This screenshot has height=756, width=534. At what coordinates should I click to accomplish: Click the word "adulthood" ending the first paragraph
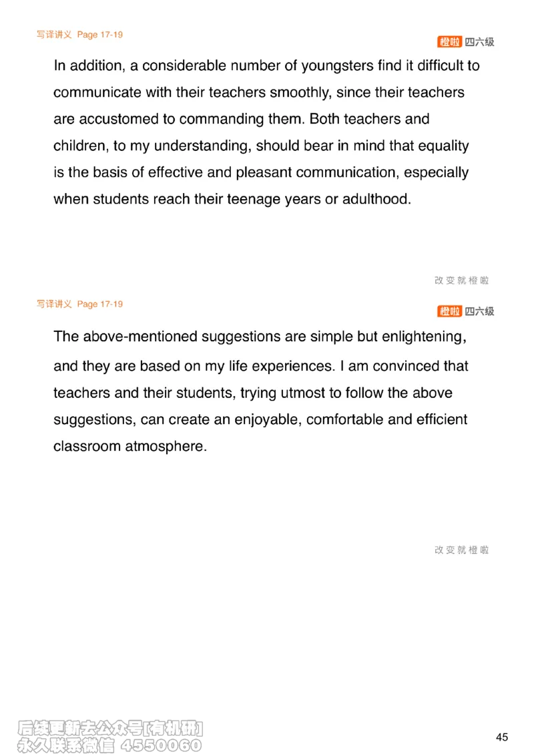tap(375, 199)
